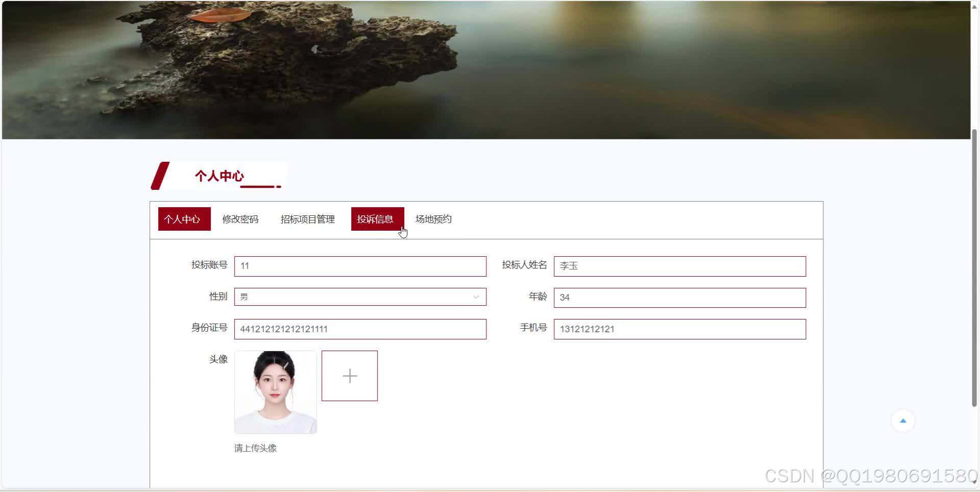This screenshot has height=492, width=980.
Task: Click the back-to-top arrow icon
Action: point(903,420)
